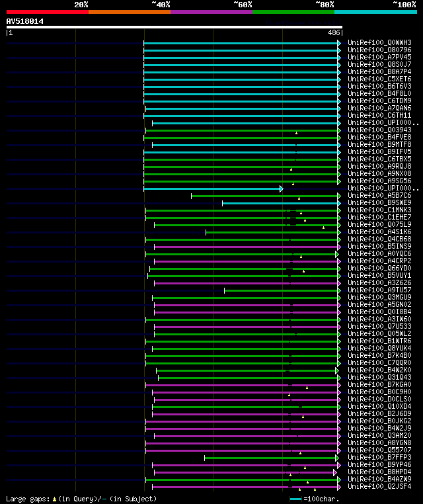The height and width of the screenshot is (504, 423).
Task: Click the purple ~60% legend color segment
Action: coord(211,12)
